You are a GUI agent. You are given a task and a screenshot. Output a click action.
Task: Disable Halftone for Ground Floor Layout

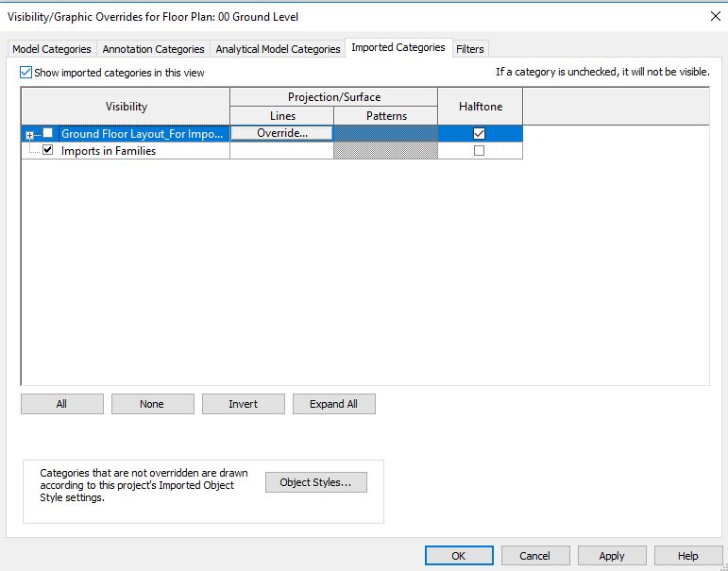coord(479,134)
